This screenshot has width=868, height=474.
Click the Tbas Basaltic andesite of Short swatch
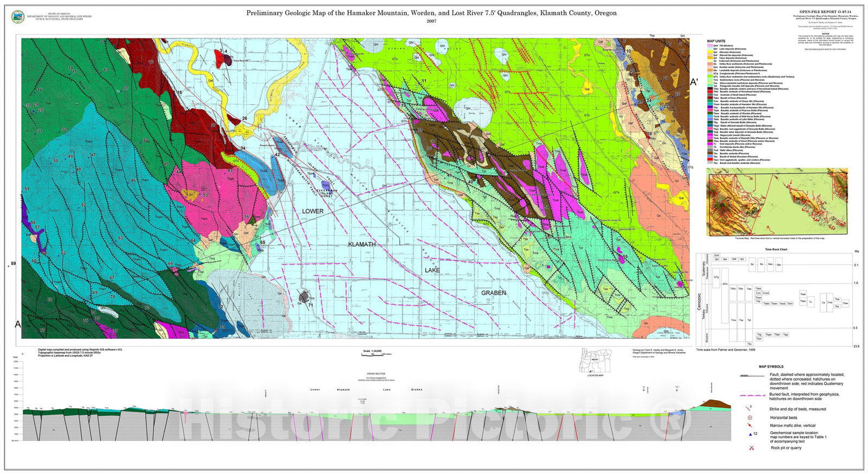[x=710, y=141]
